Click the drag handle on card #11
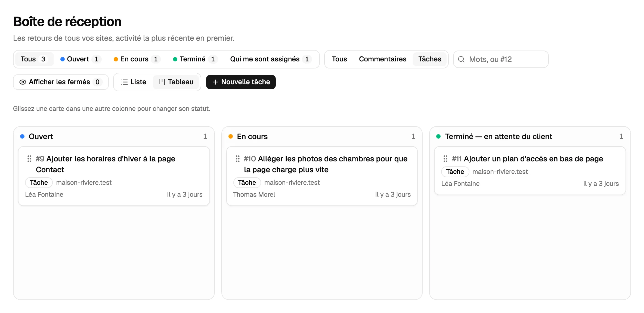The width and height of the screenshot is (644, 313). [445, 159]
